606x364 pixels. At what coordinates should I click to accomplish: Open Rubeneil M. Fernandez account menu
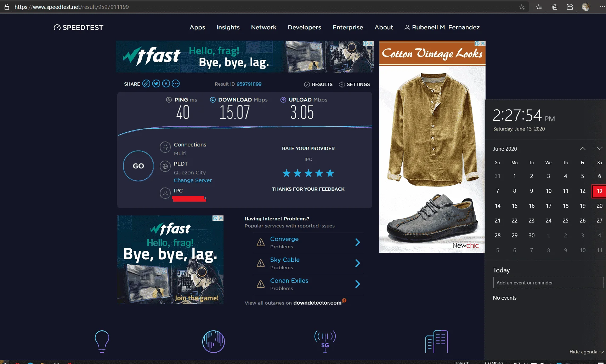coord(442,28)
